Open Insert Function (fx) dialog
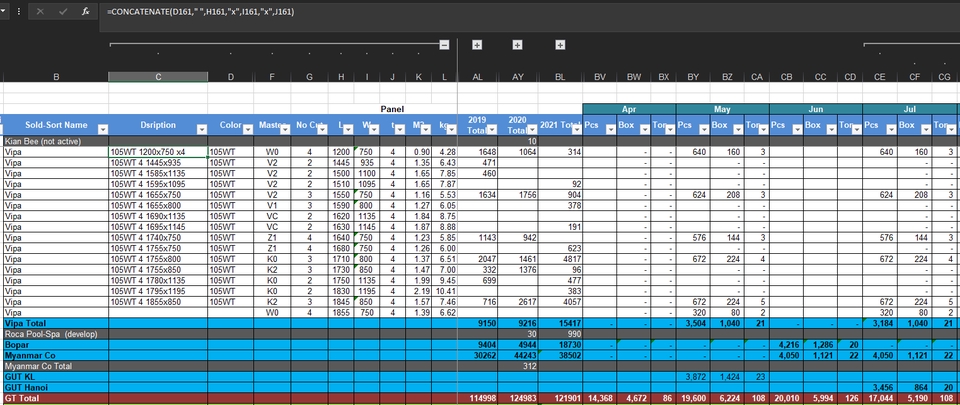 click(x=86, y=11)
